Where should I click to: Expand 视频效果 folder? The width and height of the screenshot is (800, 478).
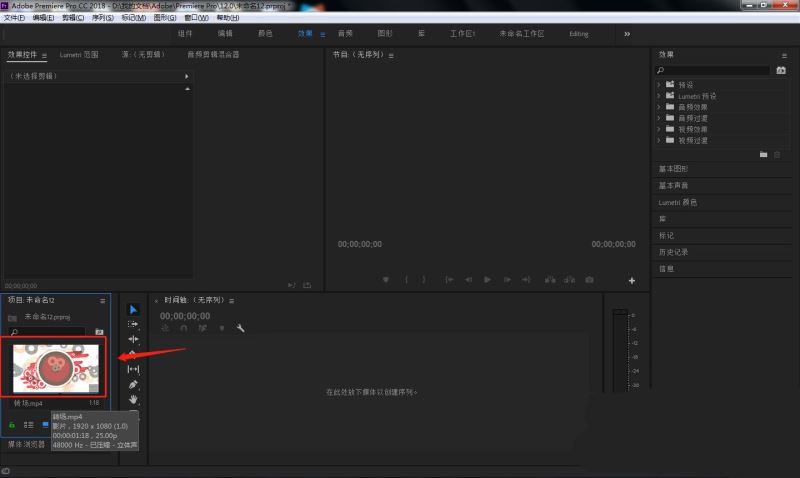[x=659, y=129]
